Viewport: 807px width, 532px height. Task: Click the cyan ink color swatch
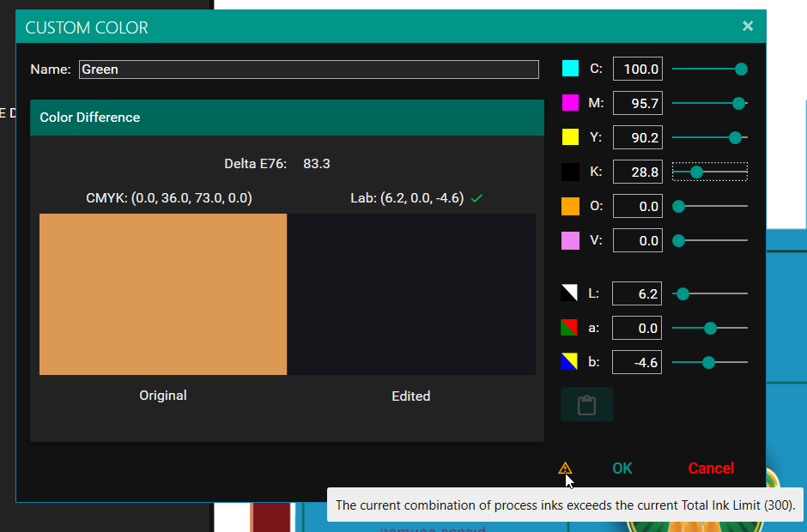coord(570,69)
